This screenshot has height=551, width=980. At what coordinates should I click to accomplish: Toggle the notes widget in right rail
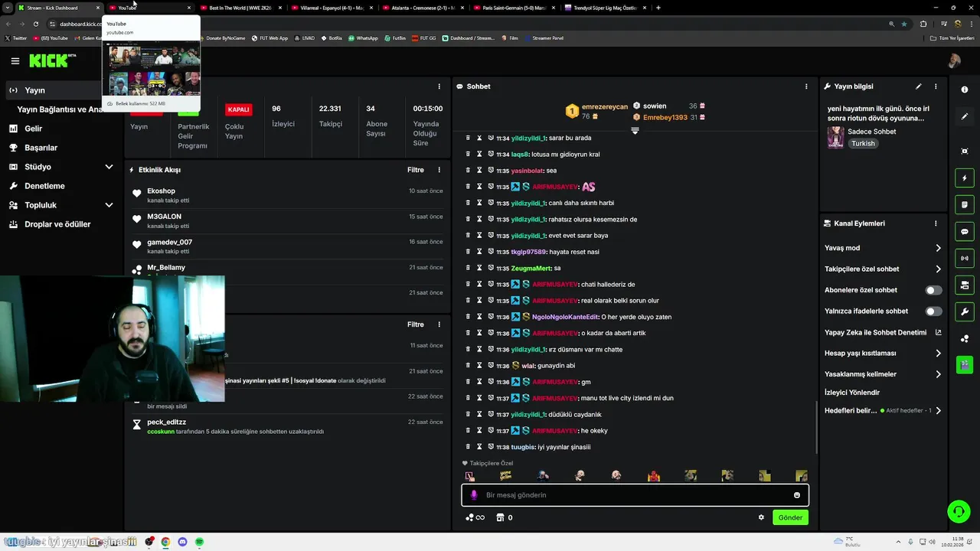click(965, 205)
